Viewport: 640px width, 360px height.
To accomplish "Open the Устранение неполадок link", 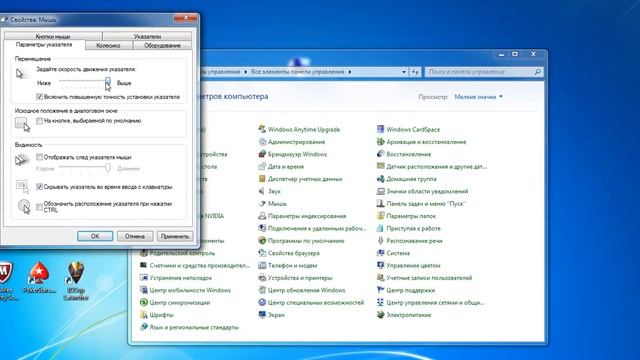I will (x=181, y=278).
